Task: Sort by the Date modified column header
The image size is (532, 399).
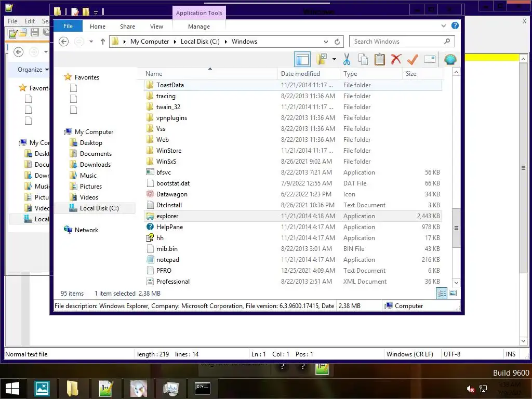Action: [x=309, y=74]
